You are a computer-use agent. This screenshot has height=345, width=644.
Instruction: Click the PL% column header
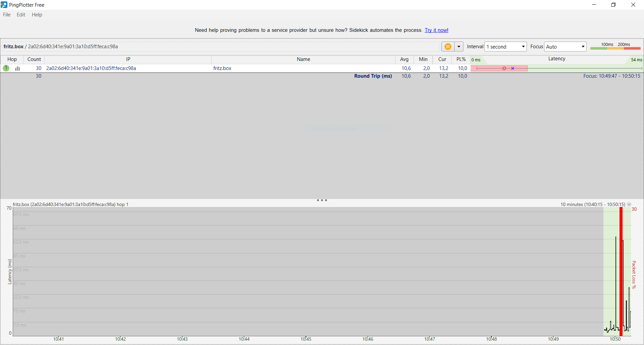[461, 59]
